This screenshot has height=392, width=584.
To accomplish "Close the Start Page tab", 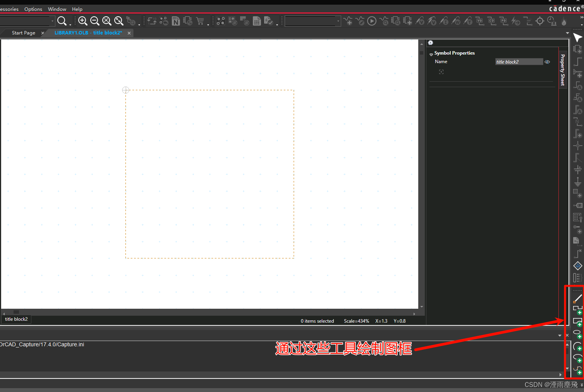I will (x=43, y=33).
